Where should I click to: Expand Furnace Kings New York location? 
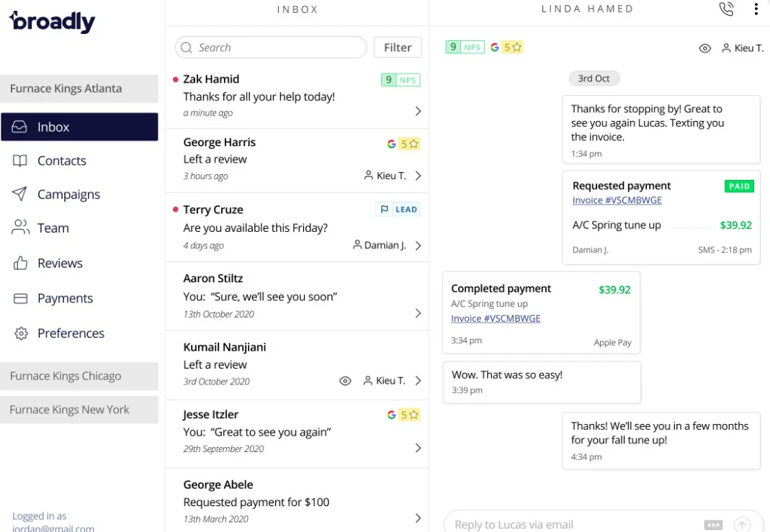pos(79,410)
